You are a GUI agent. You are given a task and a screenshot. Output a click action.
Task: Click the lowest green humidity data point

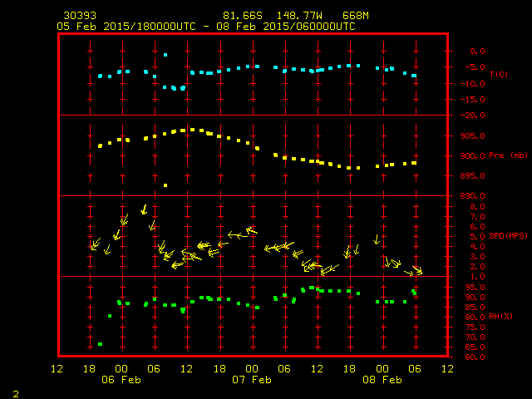[100, 344]
